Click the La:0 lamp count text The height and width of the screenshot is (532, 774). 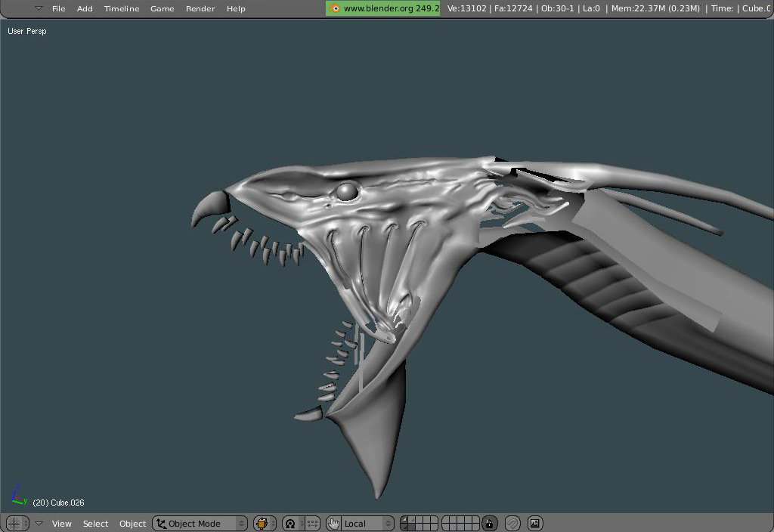(591, 8)
